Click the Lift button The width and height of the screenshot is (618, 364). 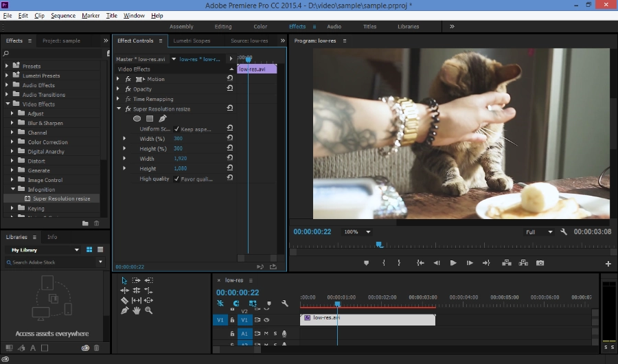[507, 263]
